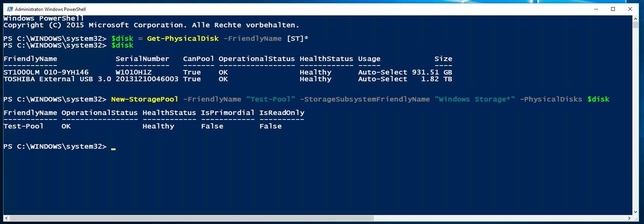Click the horizontal scrollbar left arrow

(6, 218)
